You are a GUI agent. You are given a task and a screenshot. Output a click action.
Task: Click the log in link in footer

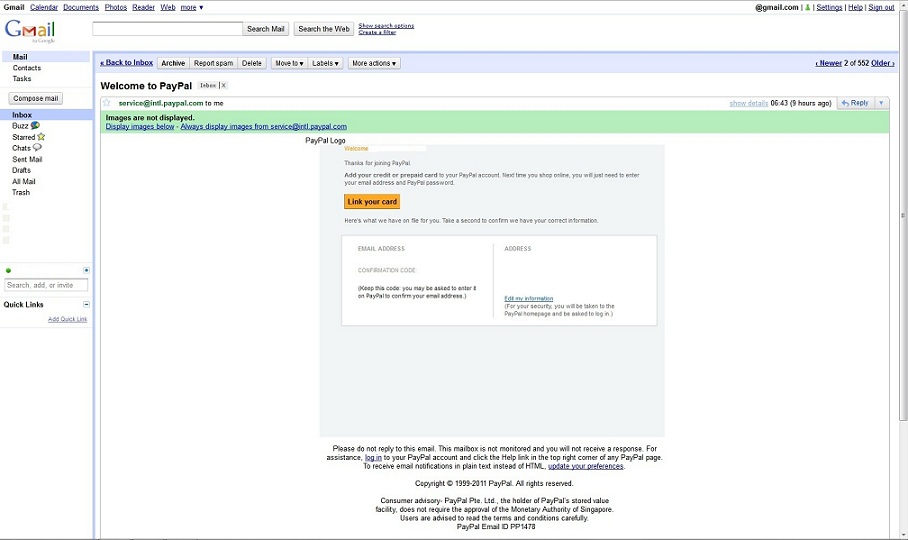(373, 457)
